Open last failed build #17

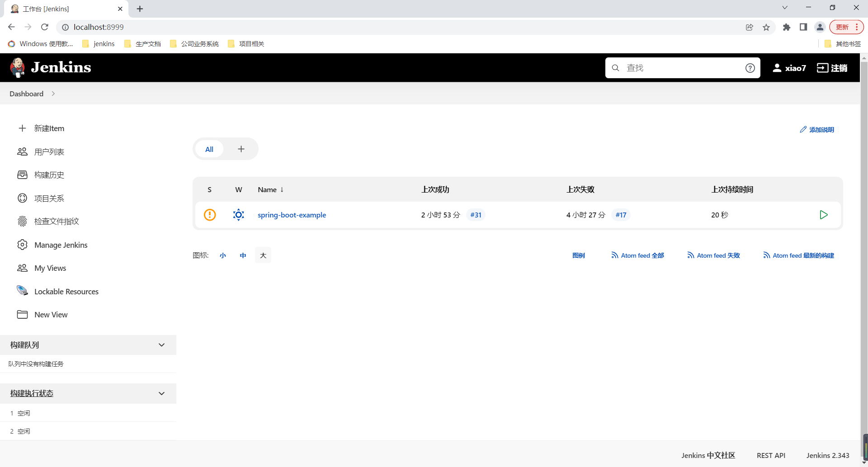click(x=621, y=215)
